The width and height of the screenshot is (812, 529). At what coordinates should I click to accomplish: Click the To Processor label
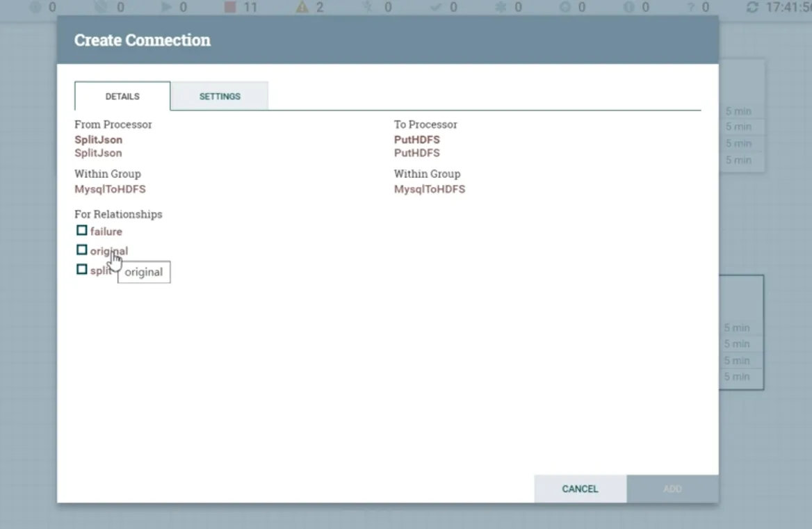click(x=425, y=124)
